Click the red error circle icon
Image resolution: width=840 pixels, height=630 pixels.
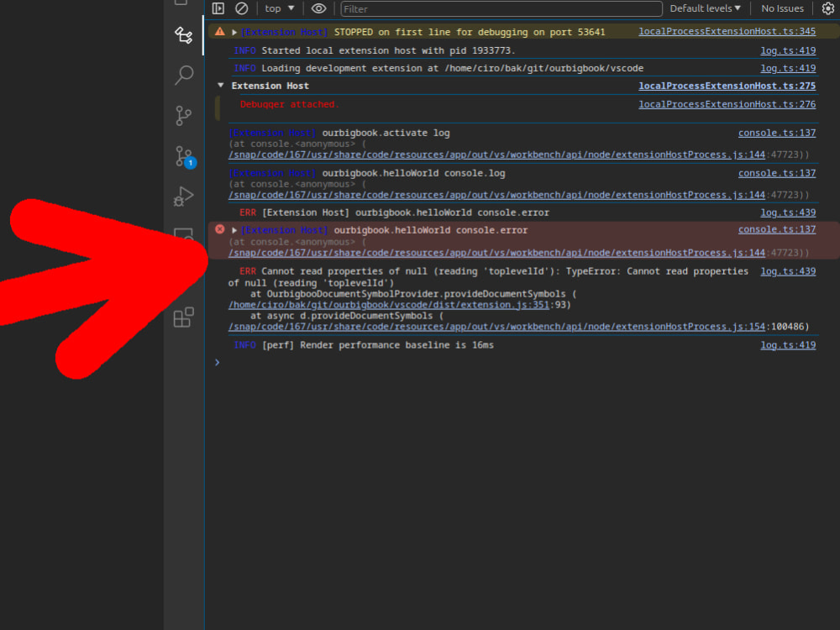point(219,229)
